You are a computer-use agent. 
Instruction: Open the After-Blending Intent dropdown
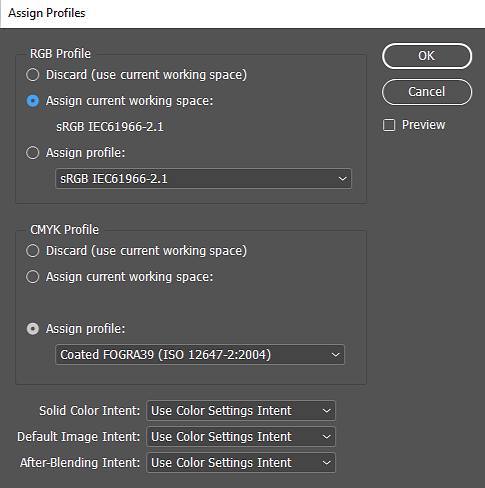click(241, 463)
